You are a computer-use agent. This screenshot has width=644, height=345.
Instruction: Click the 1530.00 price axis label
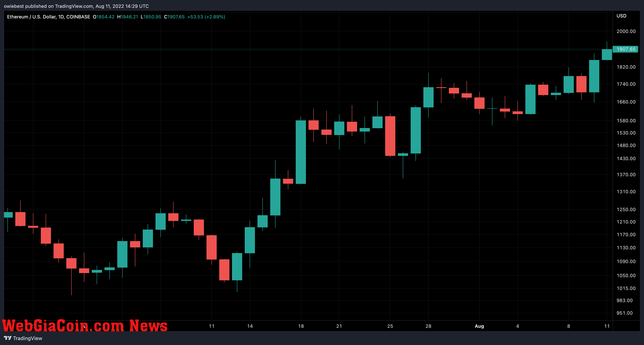pyautogui.click(x=626, y=133)
